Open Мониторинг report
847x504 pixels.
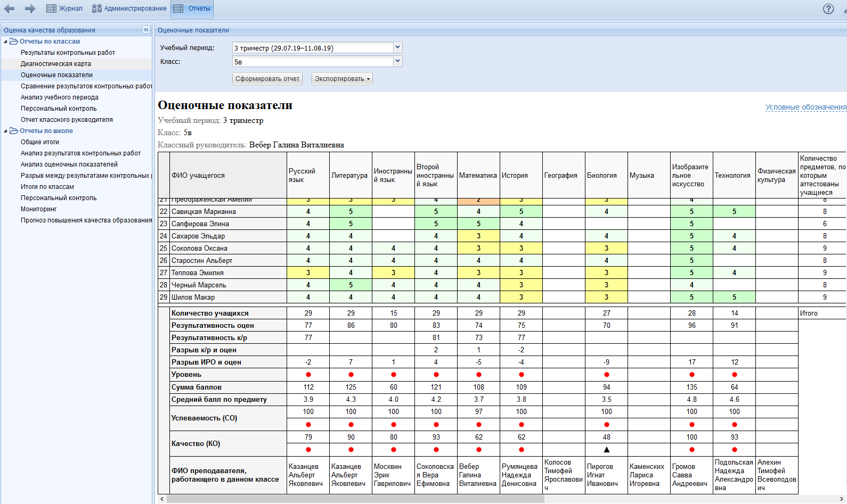(x=38, y=209)
